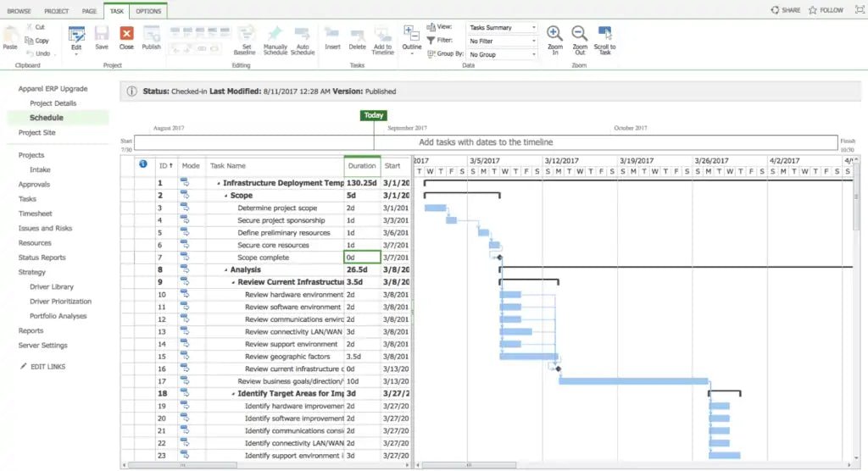Image resolution: width=868 pixels, height=471 pixels.
Task: Click the Delete task icon
Action: [x=357, y=35]
